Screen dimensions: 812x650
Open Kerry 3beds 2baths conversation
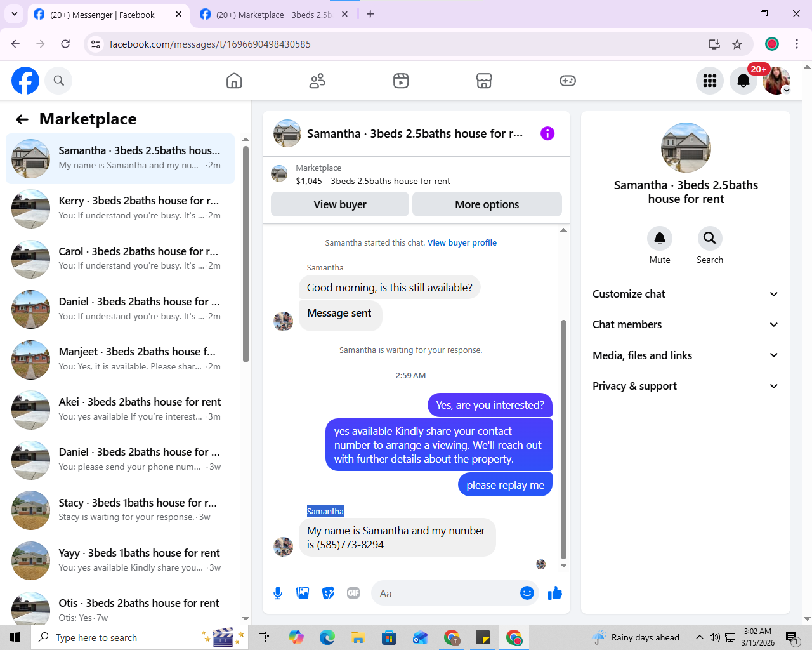[x=120, y=209]
